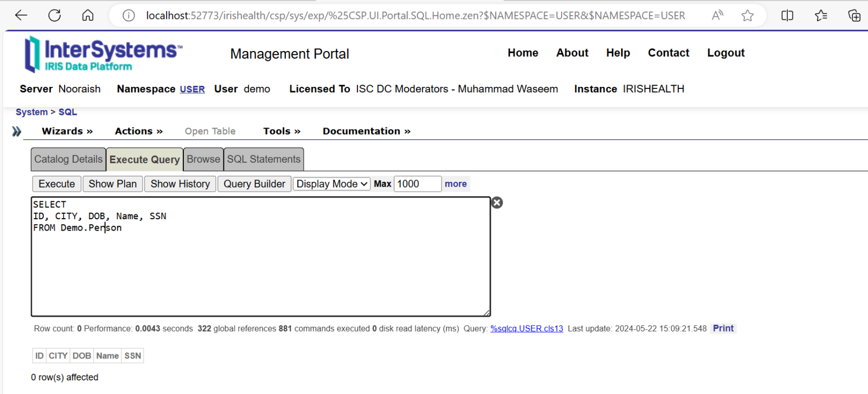The image size is (868, 394).
Task: Click the InterSystems IRIS logo
Action: coord(103,54)
